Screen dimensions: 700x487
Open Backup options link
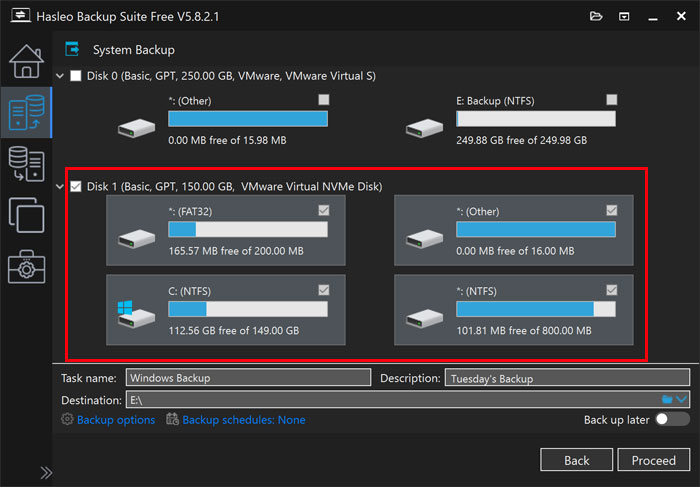pos(116,420)
